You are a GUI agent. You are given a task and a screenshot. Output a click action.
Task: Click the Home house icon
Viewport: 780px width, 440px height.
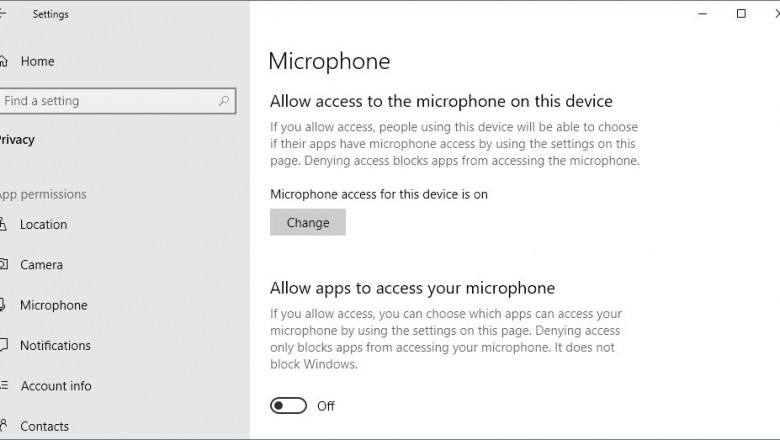(x=3, y=61)
